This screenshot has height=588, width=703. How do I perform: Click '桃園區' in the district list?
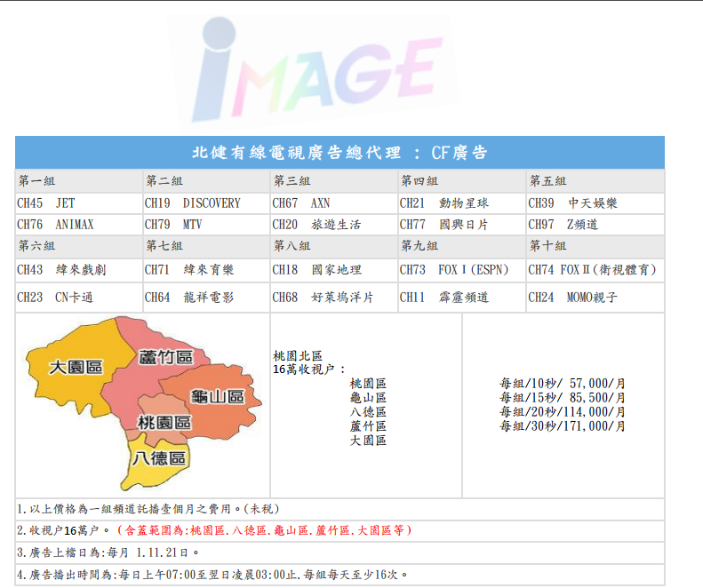(x=368, y=384)
